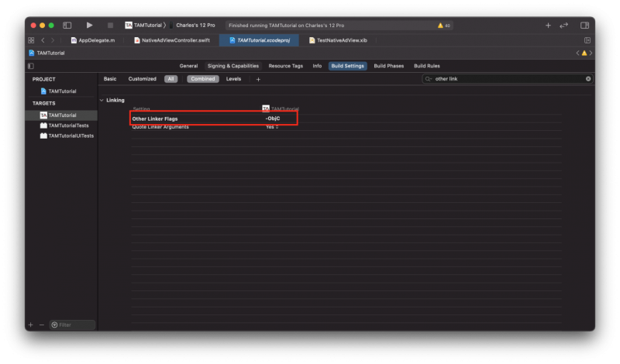Go forward with the right chevron in tab bar
The width and height of the screenshot is (620, 364).
click(x=53, y=40)
